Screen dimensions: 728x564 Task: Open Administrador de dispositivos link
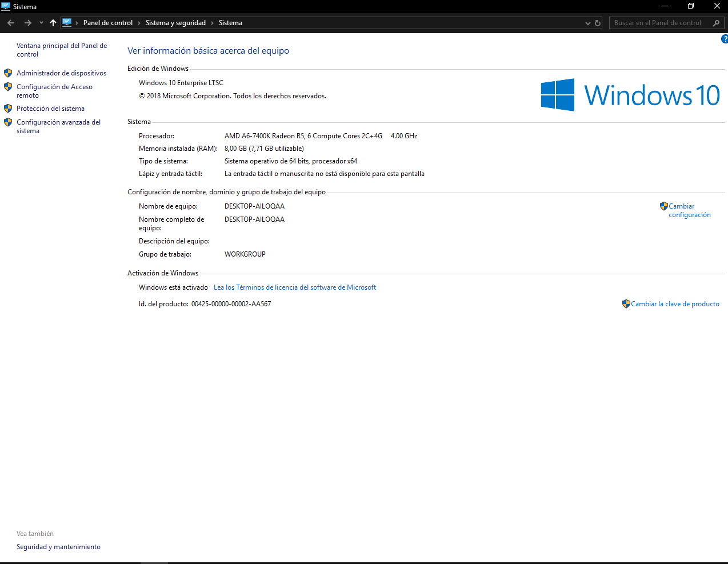click(x=61, y=73)
